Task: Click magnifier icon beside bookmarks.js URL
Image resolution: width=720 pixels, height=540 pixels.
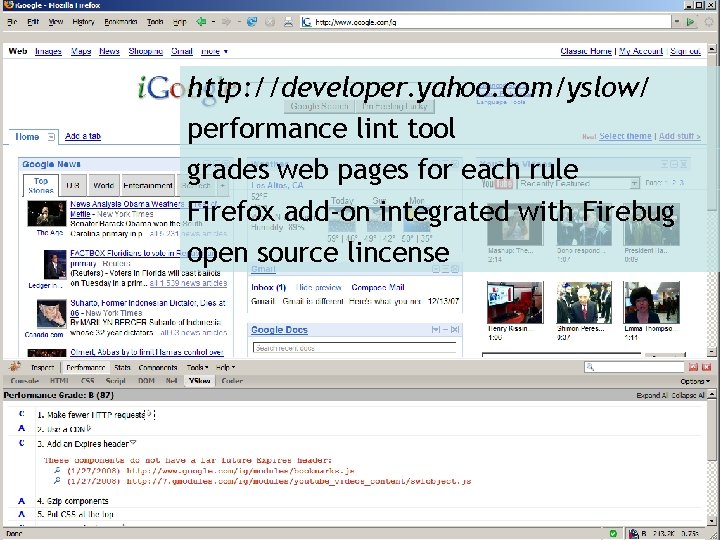Action: coord(57,470)
